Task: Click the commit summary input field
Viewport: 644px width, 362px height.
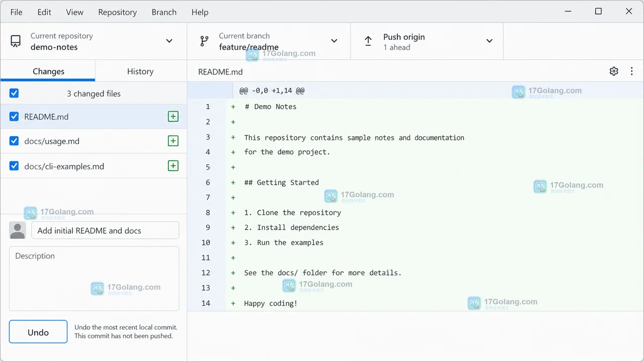Action: (105, 230)
